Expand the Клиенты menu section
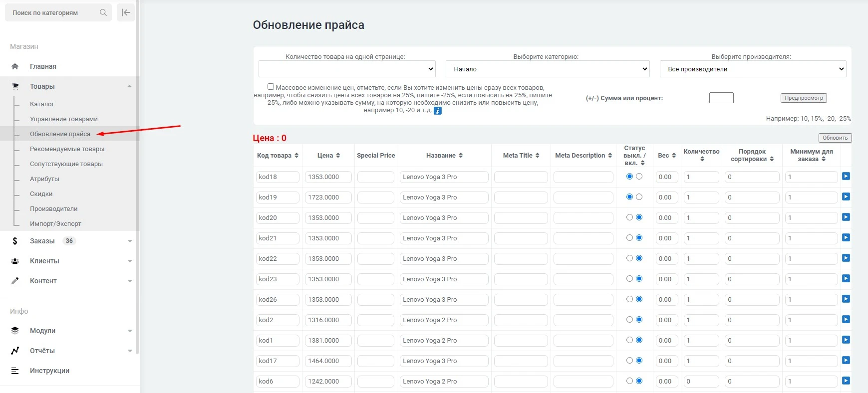 coord(130,261)
